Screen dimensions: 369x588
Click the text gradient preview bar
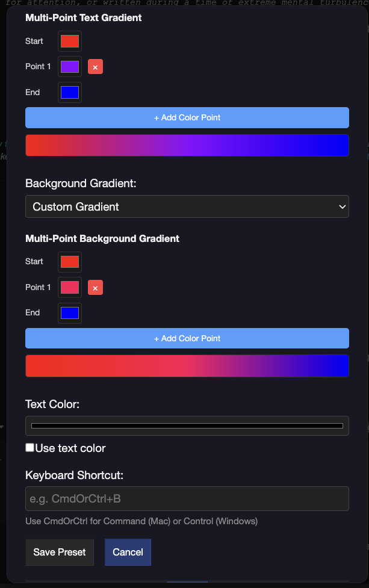pyautogui.click(x=187, y=146)
